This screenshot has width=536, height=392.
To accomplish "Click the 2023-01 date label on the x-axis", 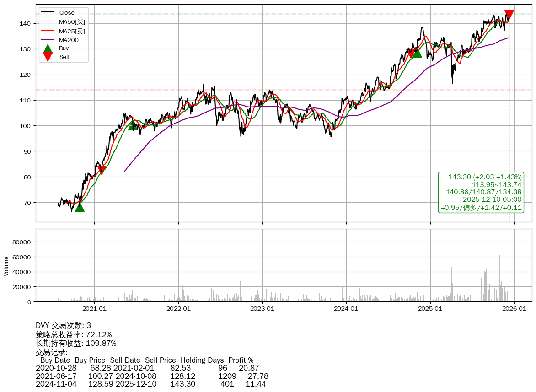I will (262, 309).
